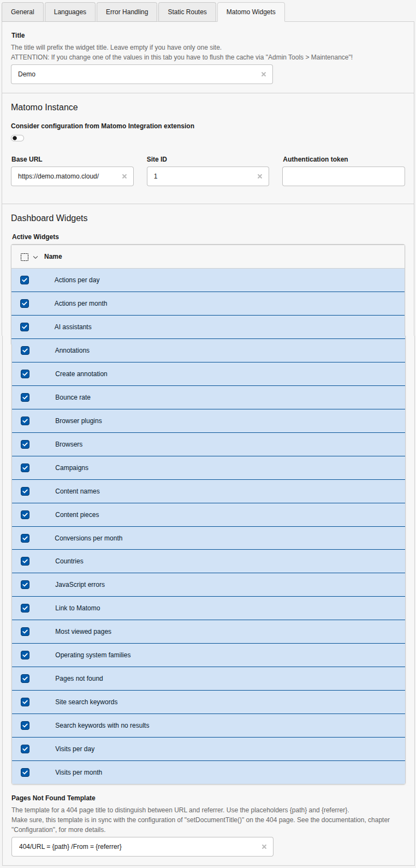
Task: Disable the Visits per month widget
Action: tap(25, 772)
